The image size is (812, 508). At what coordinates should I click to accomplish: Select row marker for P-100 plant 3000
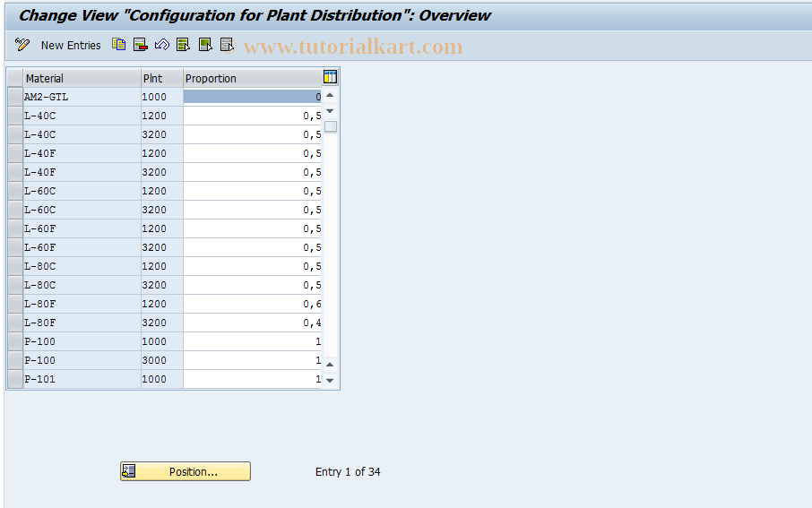[x=15, y=360]
